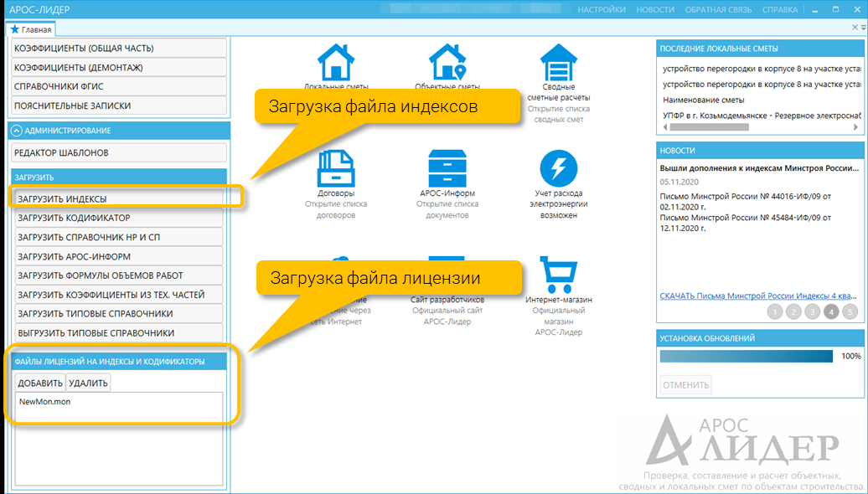Open ПОЯСНИТЕЛЬНЫЕ ЗАПИСКИ

point(119,105)
